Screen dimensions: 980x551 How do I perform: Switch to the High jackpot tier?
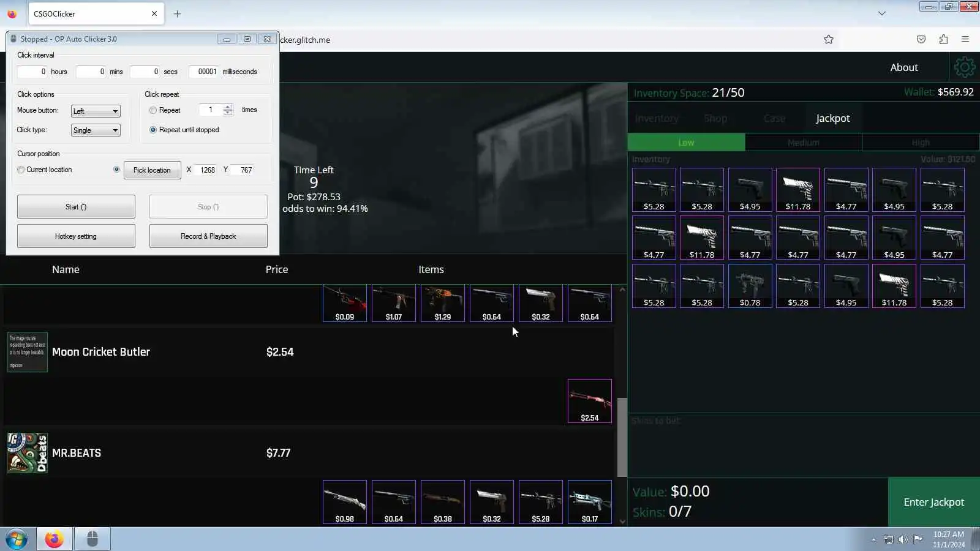coord(921,143)
